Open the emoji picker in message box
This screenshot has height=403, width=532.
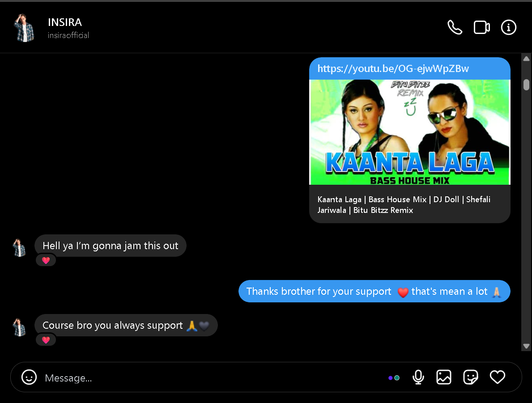[29, 377]
